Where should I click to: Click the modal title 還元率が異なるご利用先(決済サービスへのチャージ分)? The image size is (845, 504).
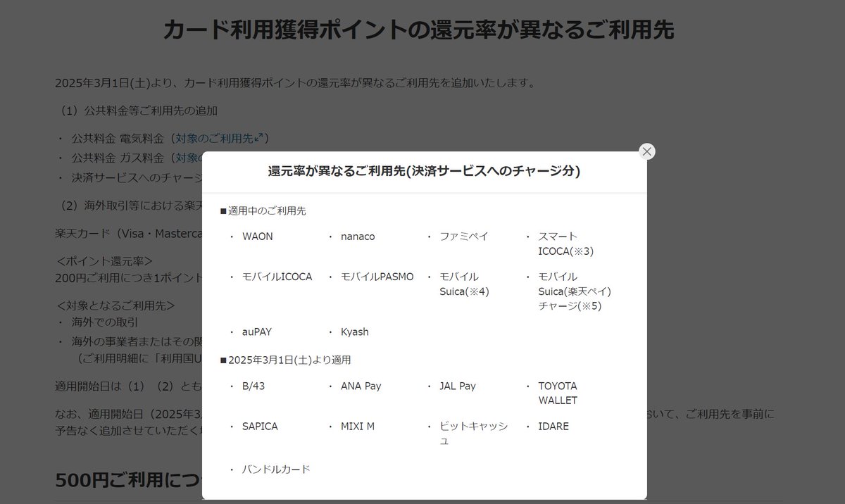[424, 171]
